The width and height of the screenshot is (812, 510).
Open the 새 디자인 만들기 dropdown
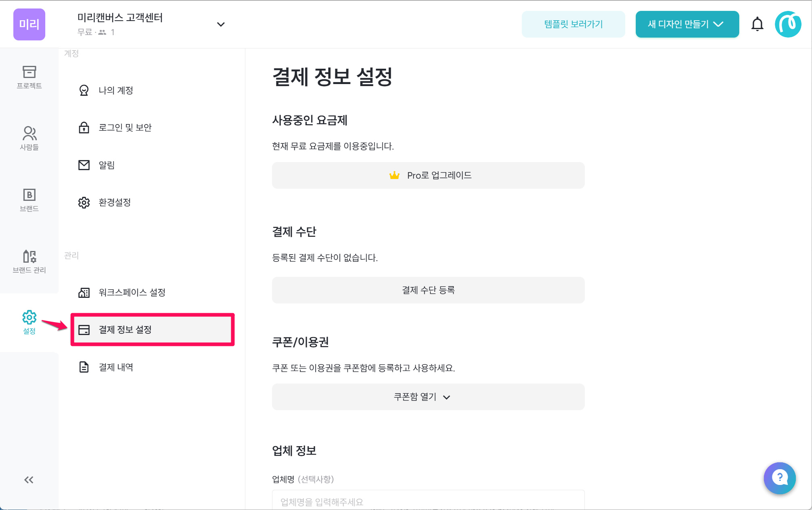687,24
